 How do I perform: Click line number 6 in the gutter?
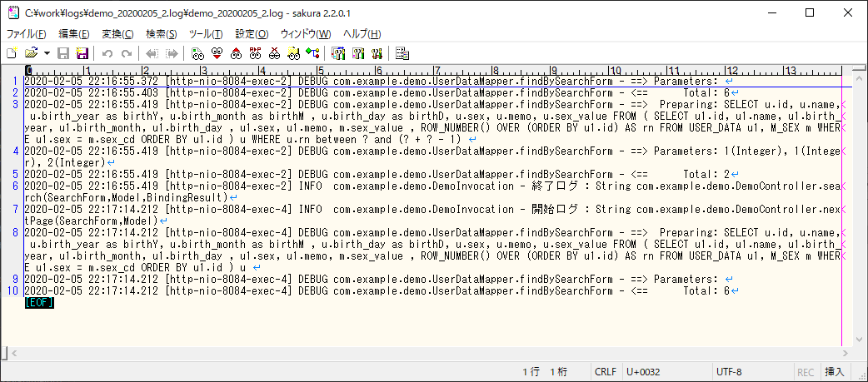tap(16, 186)
